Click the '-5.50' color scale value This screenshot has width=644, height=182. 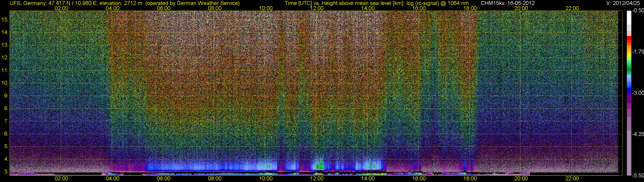tap(638, 176)
